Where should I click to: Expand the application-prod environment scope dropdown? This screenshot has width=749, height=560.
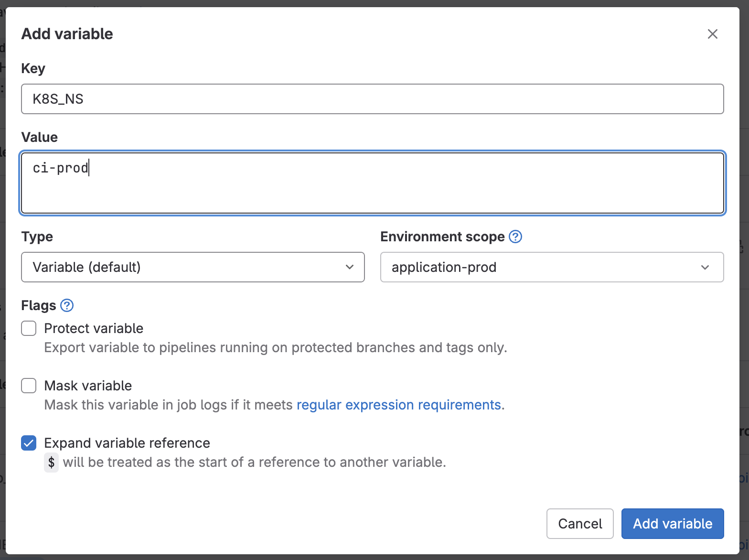pyautogui.click(x=551, y=267)
